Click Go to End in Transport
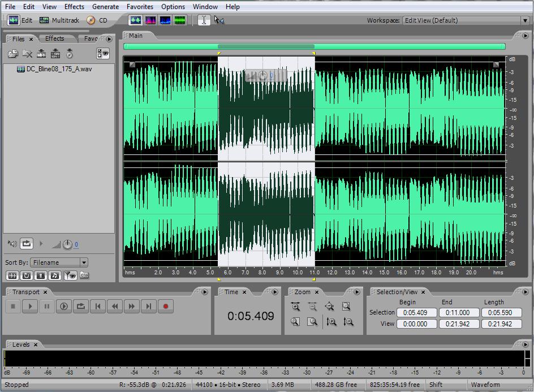Screen dimensions: 534x392 (x=149, y=307)
